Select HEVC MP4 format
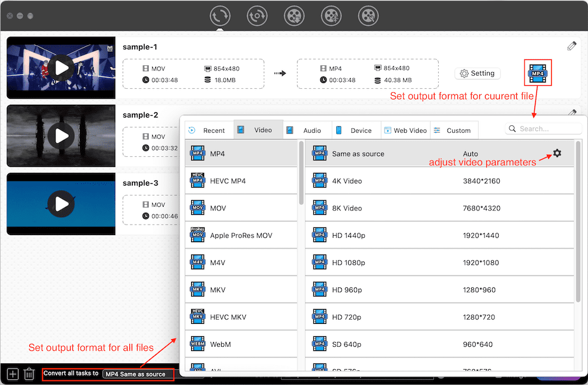Screen dimensions: 588x385 coord(241,180)
